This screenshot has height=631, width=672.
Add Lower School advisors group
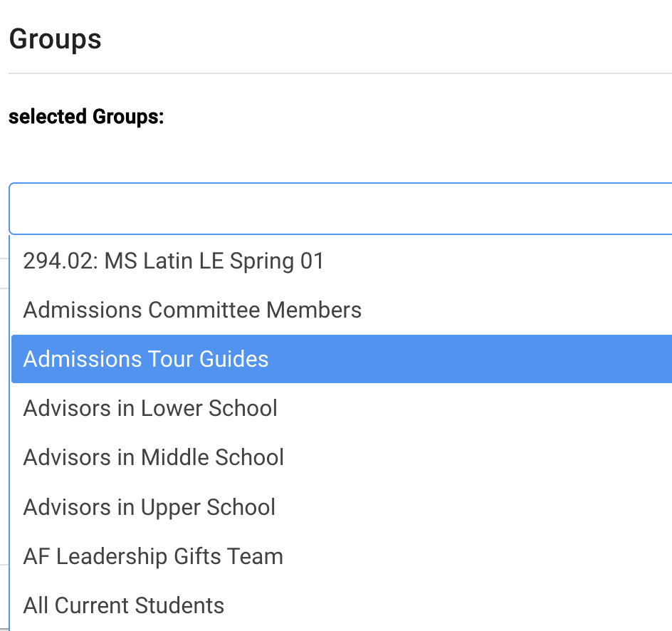pos(150,409)
